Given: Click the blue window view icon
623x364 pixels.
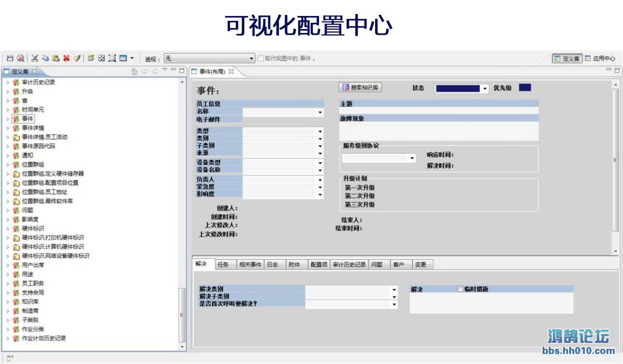Looking at the screenshot, I should [x=123, y=58].
